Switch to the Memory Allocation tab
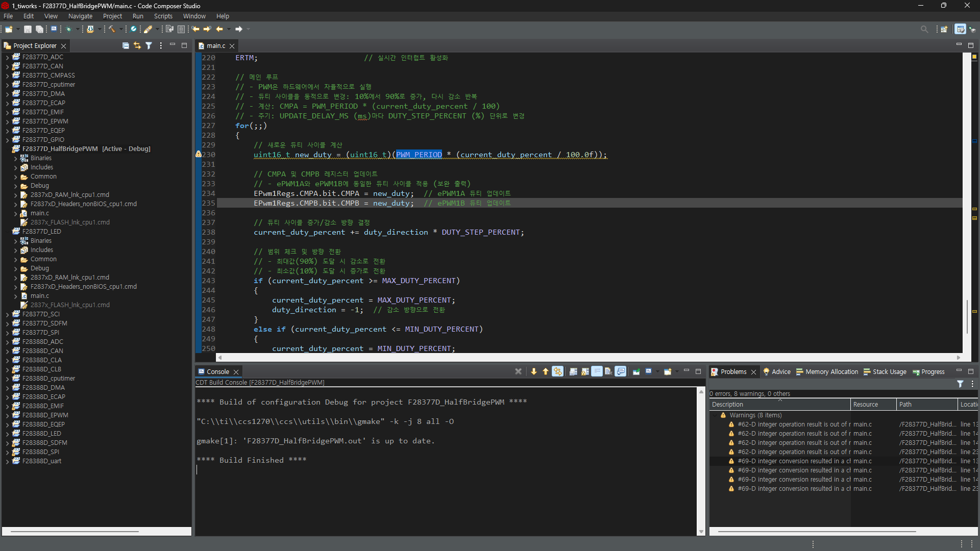Image resolution: width=980 pixels, height=551 pixels. (x=831, y=372)
